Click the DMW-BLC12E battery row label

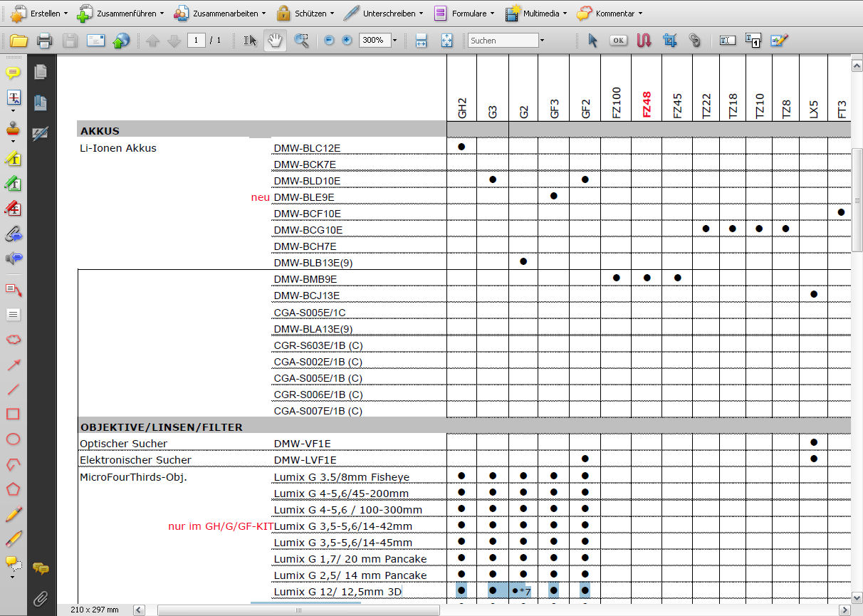coord(307,148)
